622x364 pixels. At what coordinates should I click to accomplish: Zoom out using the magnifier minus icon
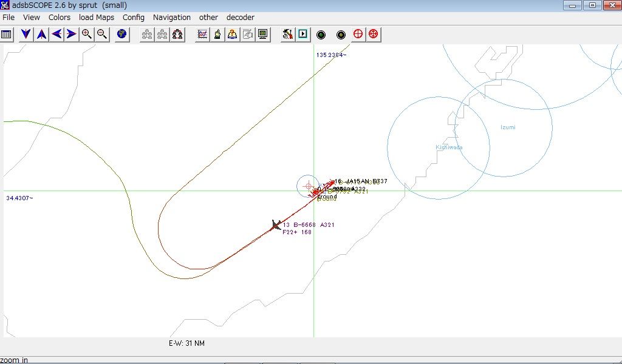pyautogui.click(x=101, y=34)
